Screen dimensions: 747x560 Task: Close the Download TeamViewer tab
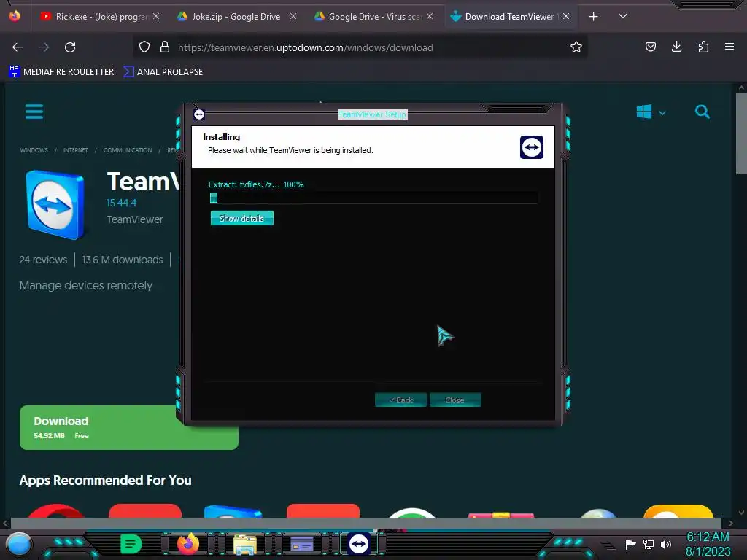pos(566,16)
